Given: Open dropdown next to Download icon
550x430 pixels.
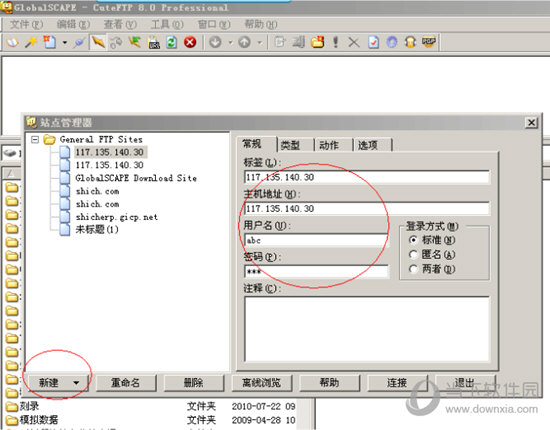Looking at the screenshot, I should coord(230,43).
